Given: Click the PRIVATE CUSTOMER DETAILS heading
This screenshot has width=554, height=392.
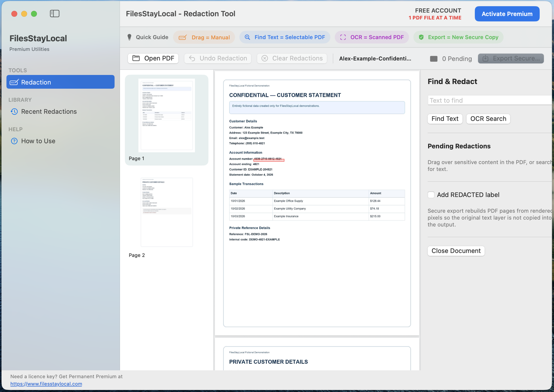Looking at the screenshot, I should [268, 362].
